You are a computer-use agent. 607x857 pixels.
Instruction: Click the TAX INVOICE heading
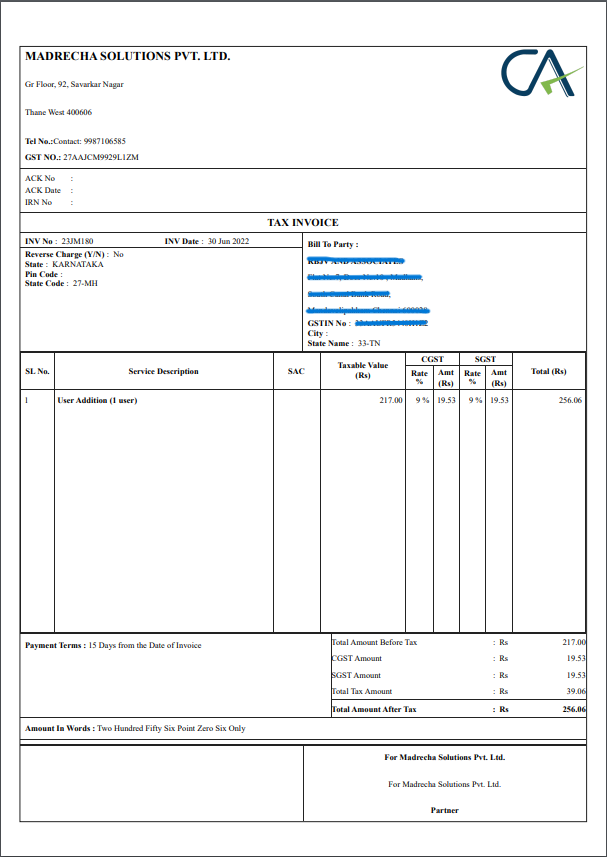tap(303, 222)
